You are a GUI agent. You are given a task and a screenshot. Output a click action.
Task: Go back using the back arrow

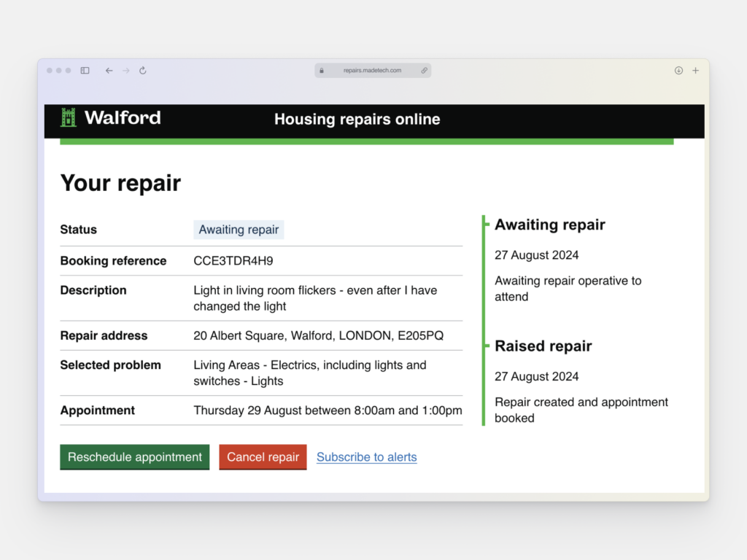pos(109,71)
